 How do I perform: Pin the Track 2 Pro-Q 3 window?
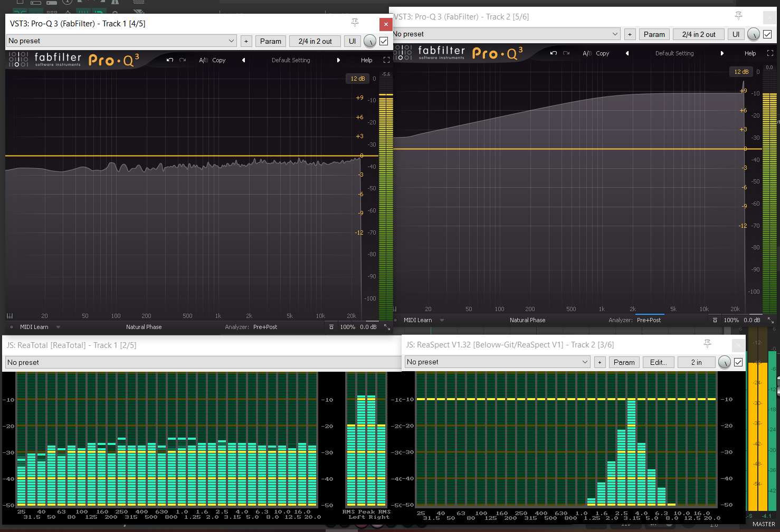(738, 16)
